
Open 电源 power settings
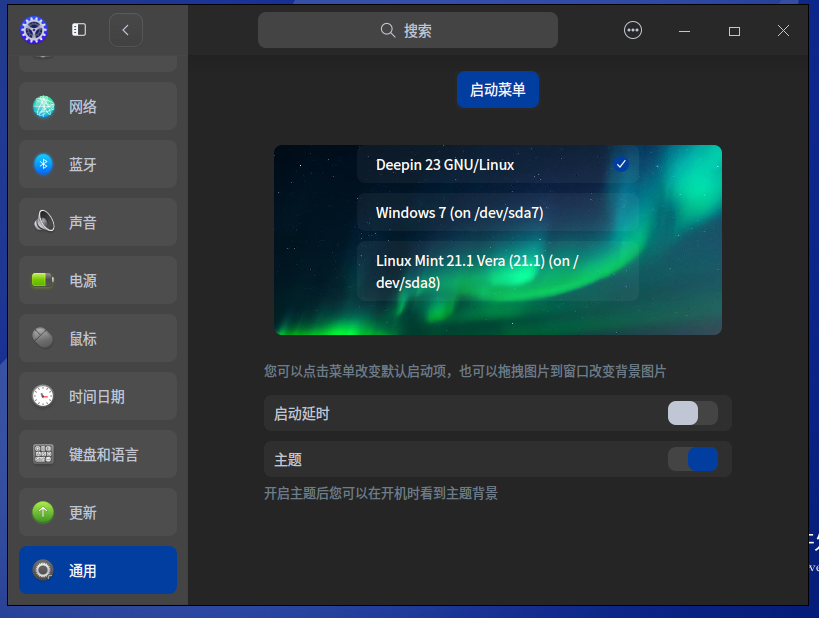tap(97, 280)
